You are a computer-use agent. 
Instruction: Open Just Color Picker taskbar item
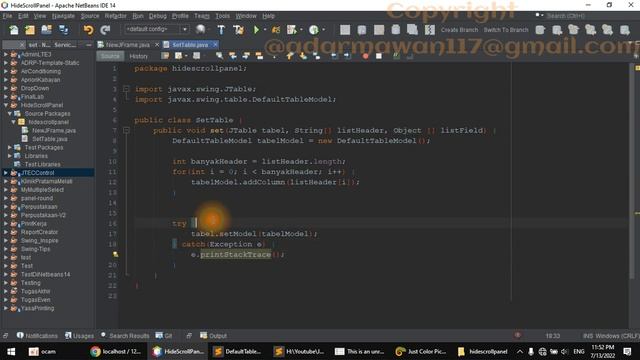click(x=421, y=352)
